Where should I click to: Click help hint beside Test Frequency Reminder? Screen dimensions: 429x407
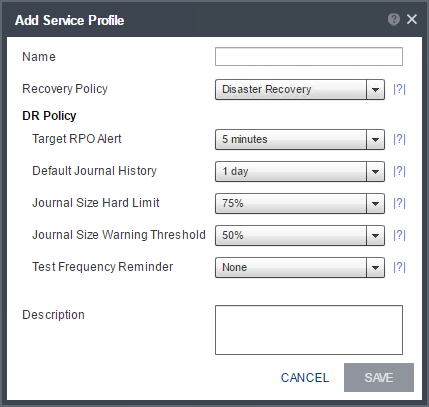pyautogui.click(x=399, y=267)
